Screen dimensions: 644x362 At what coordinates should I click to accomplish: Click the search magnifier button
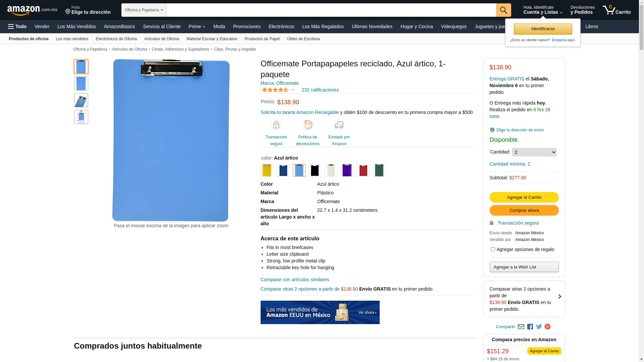click(x=503, y=10)
